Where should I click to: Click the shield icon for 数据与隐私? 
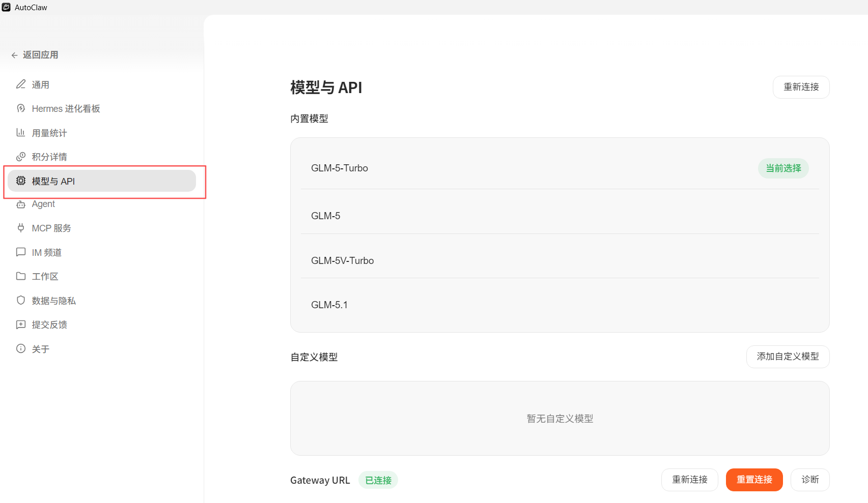coord(21,301)
